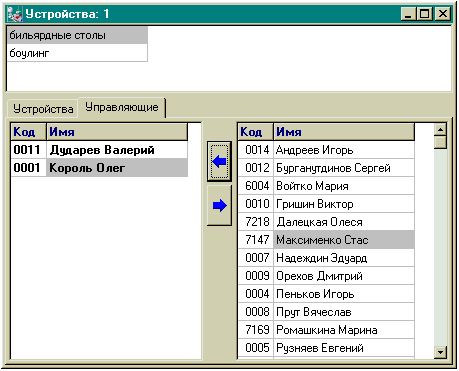Select Орехов Дмитрий in right table

[x=344, y=276]
